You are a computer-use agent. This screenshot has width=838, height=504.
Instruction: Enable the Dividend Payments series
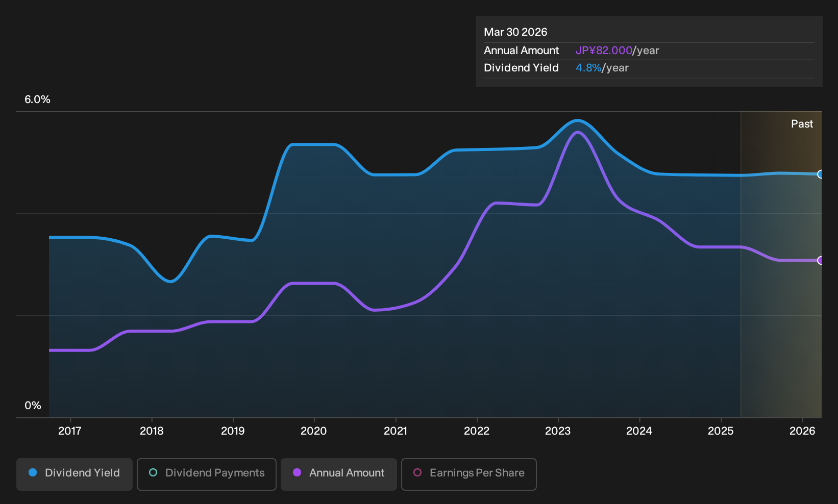click(x=207, y=474)
